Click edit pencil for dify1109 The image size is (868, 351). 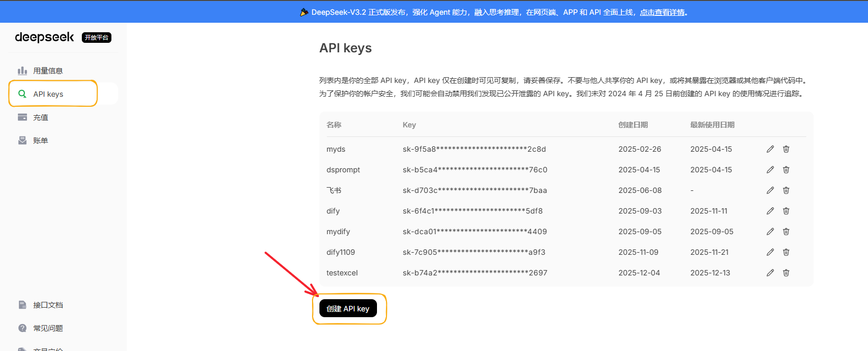coord(770,252)
